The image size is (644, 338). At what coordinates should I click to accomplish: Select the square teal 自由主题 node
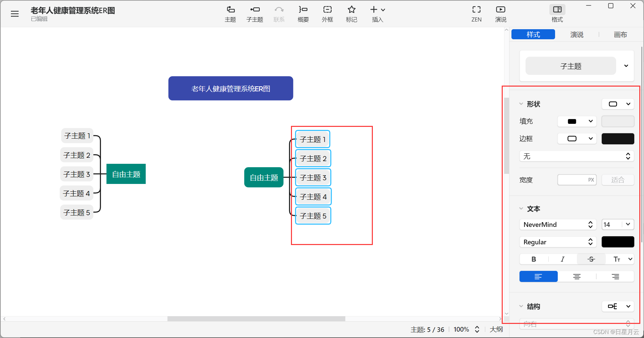tap(126, 174)
